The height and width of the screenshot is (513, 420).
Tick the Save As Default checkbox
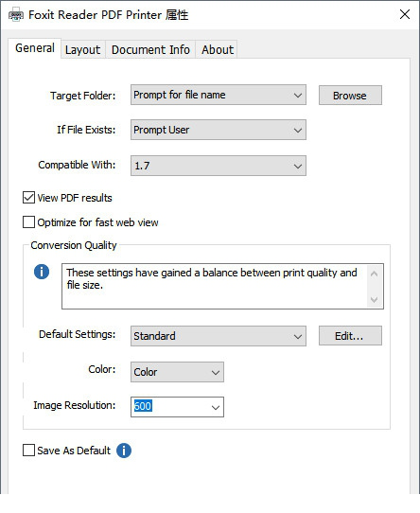[x=28, y=450]
